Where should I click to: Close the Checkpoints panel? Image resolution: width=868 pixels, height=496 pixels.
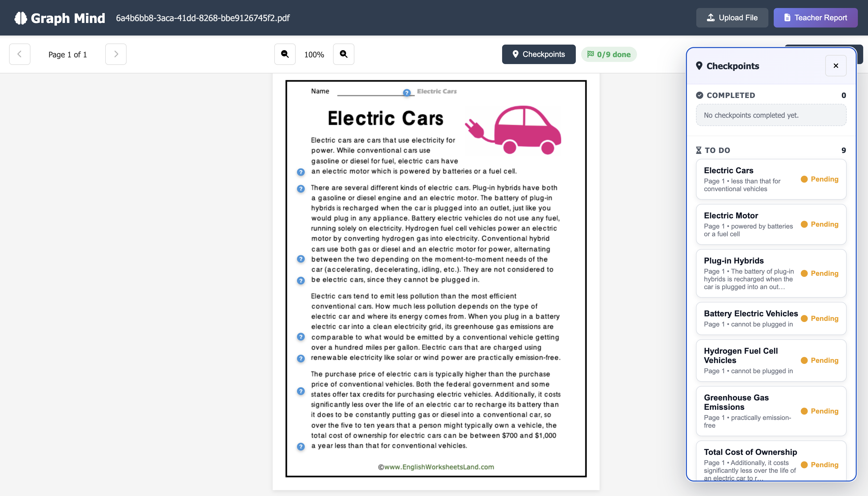[836, 66]
